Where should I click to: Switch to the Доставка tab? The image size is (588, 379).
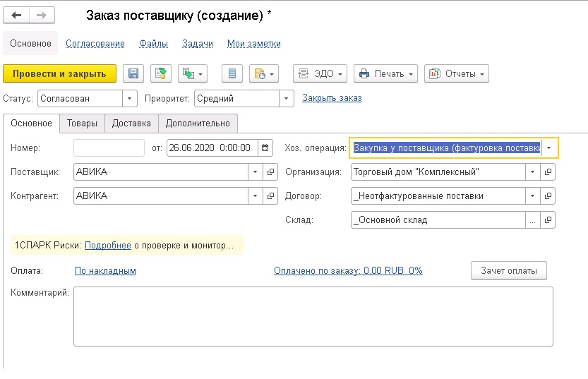tap(131, 124)
